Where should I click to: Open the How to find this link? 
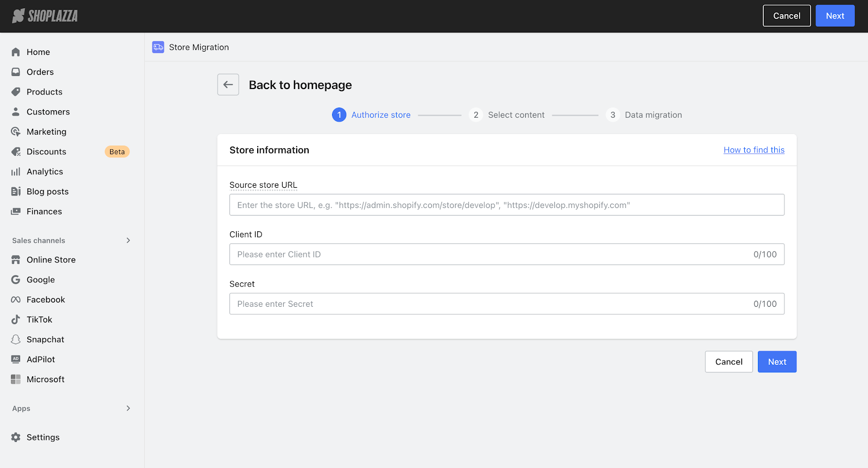[754, 150]
